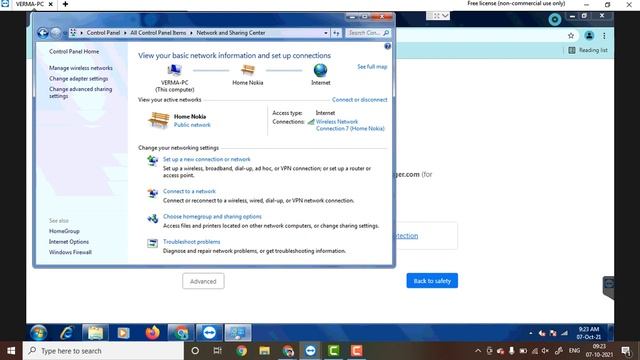Click the Set up a new connection icon
Viewport: 640px width, 360px height.
pyautogui.click(x=153, y=160)
